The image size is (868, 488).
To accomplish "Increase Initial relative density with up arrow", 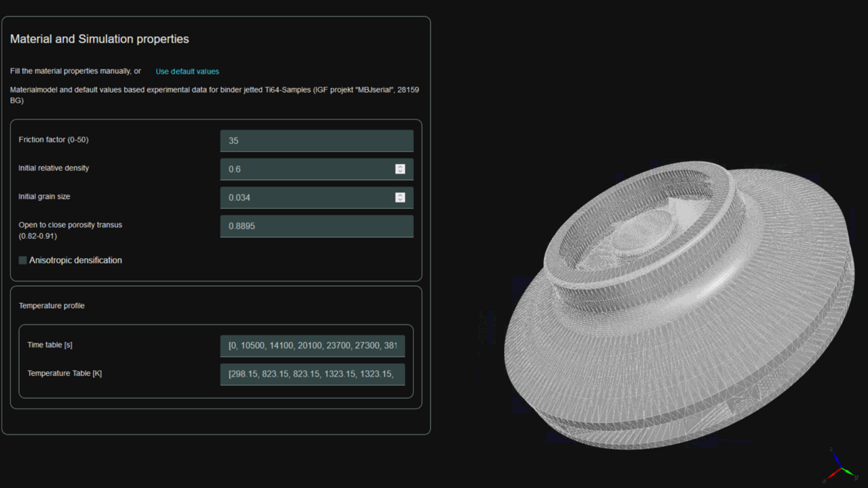I will [400, 167].
